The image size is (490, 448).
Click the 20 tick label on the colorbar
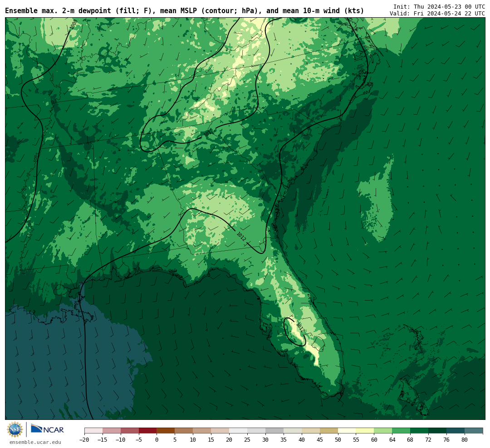pyautogui.click(x=229, y=440)
